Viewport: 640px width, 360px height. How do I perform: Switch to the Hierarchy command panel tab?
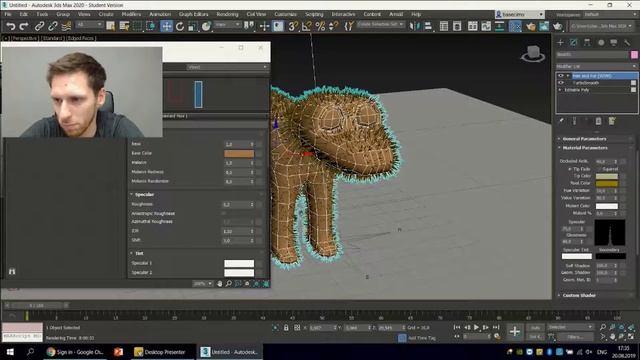(x=587, y=42)
